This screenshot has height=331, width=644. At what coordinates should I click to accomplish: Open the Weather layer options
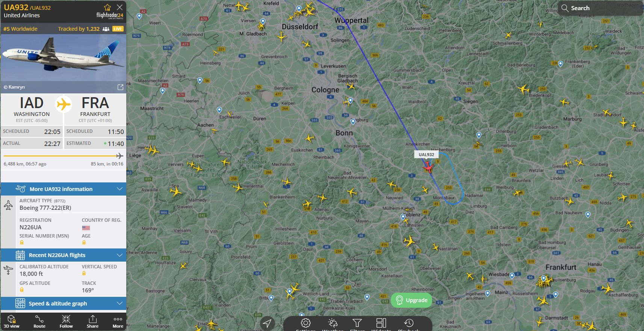pyautogui.click(x=333, y=323)
